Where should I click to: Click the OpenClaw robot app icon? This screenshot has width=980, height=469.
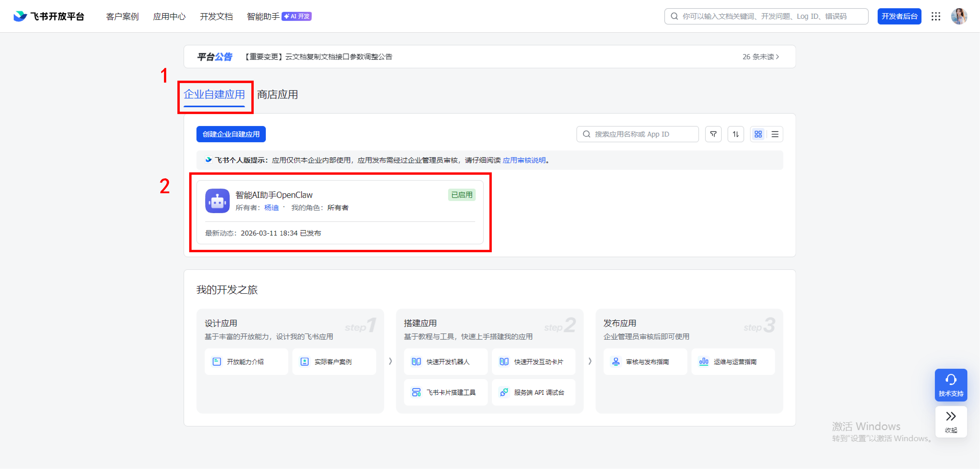(x=217, y=200)
